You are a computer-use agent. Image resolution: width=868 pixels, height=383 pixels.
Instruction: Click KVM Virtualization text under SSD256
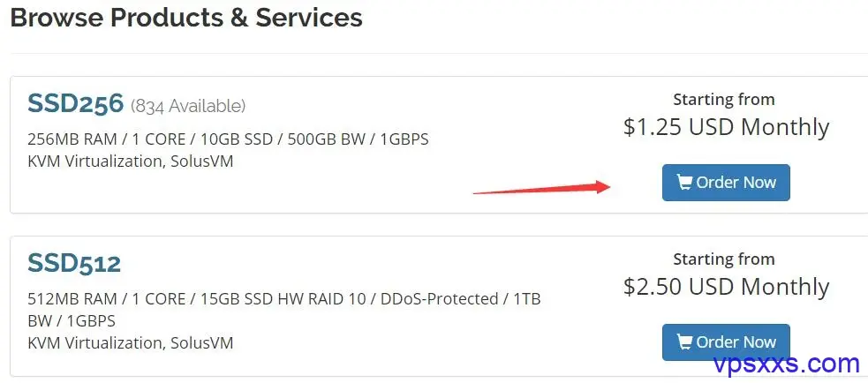click(130, 161)
